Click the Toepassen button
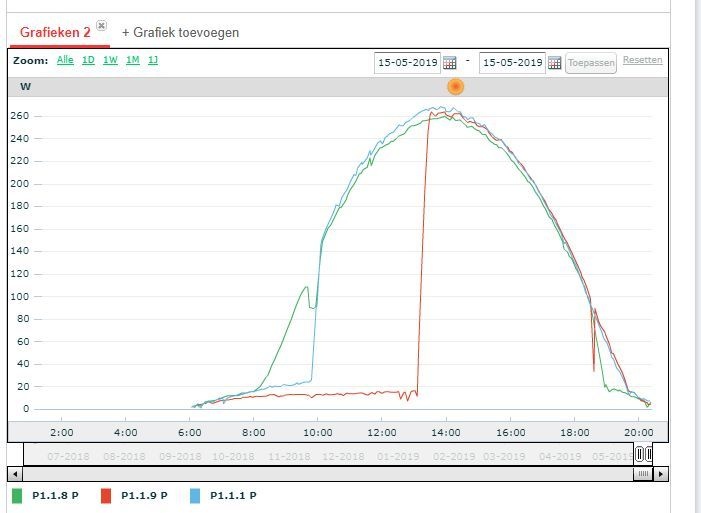Viewport: 701px width, 513px height. (591, 63)
